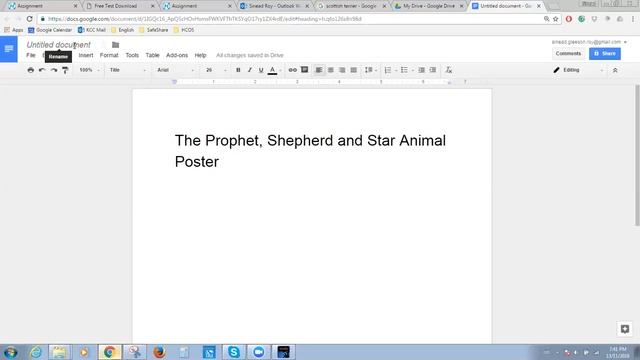640x360 pixels.
Task: Open the line spacing menu
Action: coord(370,70)
